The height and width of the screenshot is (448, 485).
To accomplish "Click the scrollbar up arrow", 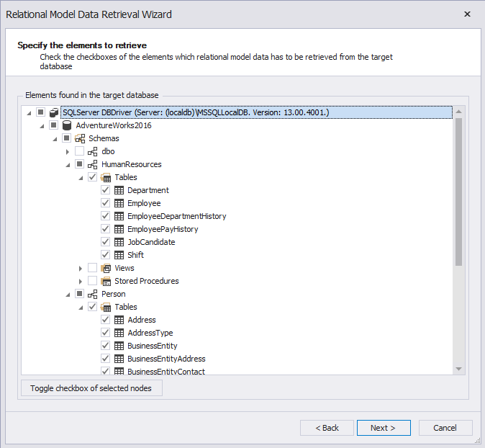I will point(459,112).
